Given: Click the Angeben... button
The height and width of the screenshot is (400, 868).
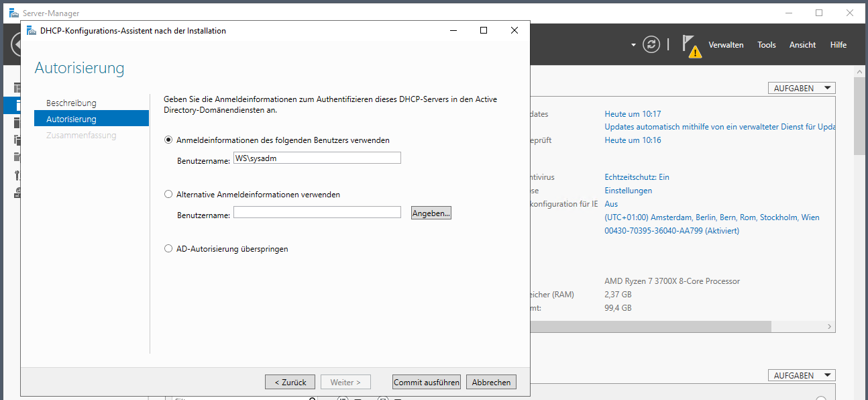Looking at the screenshot, I should coord(431,213).
